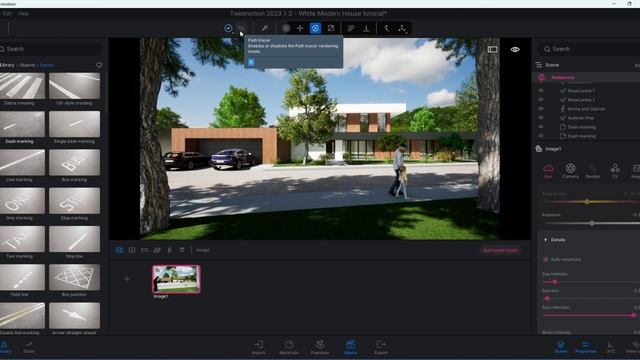The image size is (640, 360).
Task: Select the Taxi marking decal thumbnail
Action: [22, 239]
